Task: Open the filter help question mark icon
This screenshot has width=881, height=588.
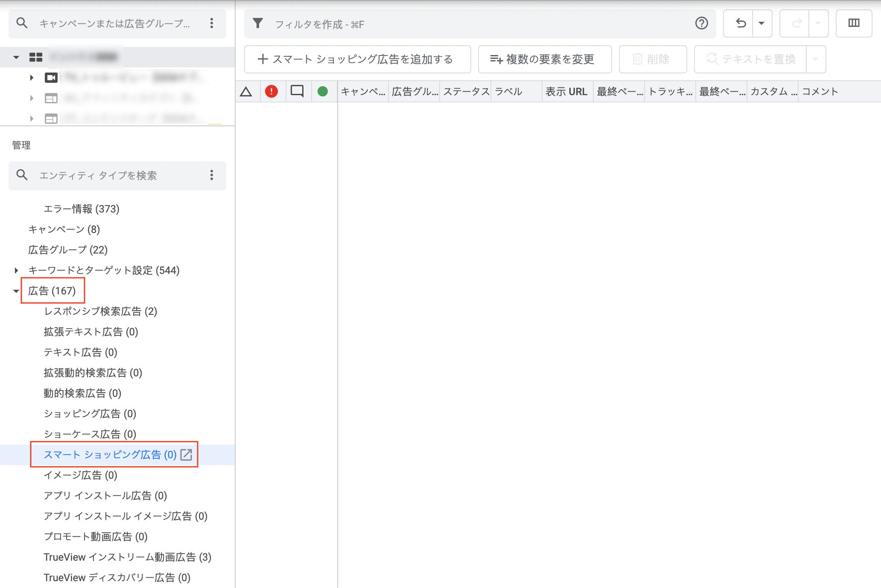Action: click(x=701, y=23)
